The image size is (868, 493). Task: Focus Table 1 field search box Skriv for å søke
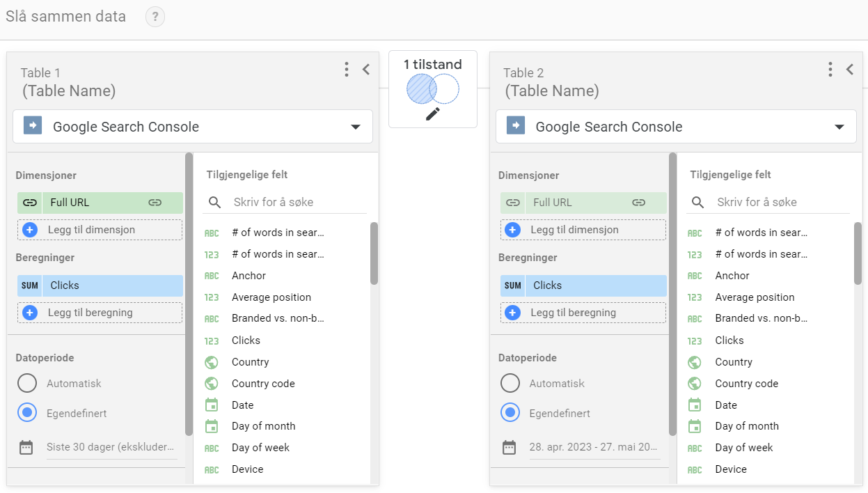298,202
